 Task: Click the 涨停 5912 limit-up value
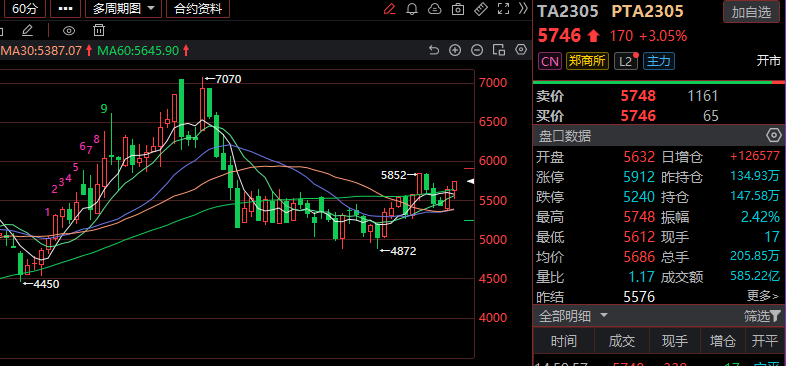click(x=639, y=177)
